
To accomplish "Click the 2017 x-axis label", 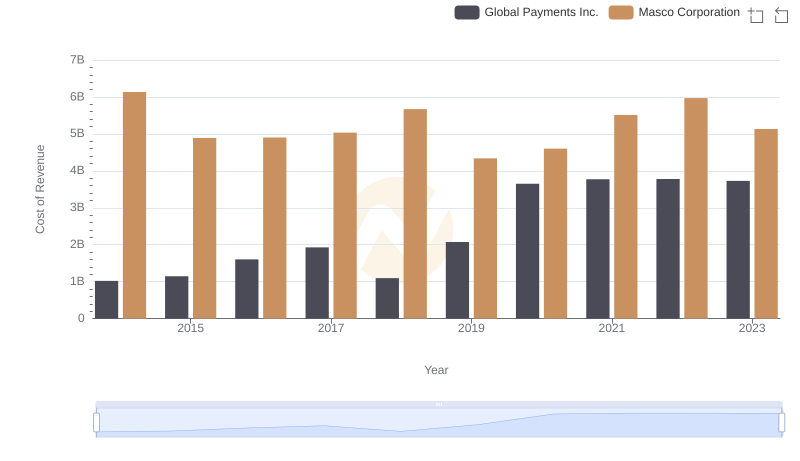I will tap(331, 328).
